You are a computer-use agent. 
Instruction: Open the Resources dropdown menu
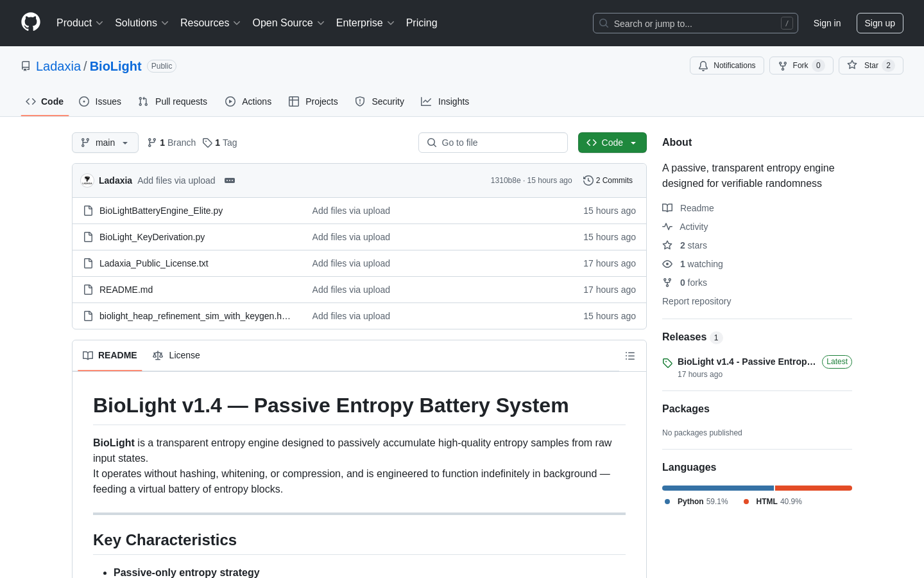pos(210,22)
